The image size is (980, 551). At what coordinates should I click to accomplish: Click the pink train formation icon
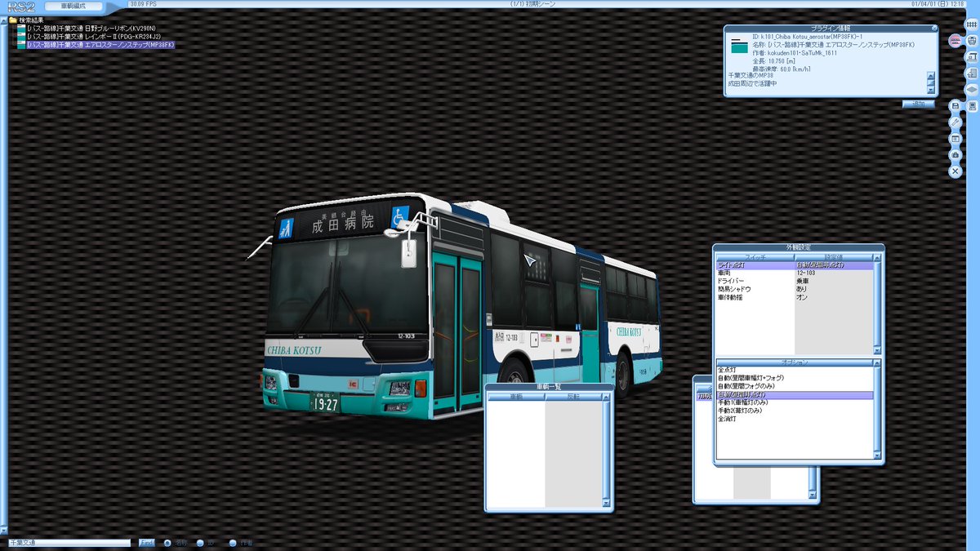[955, 41]
